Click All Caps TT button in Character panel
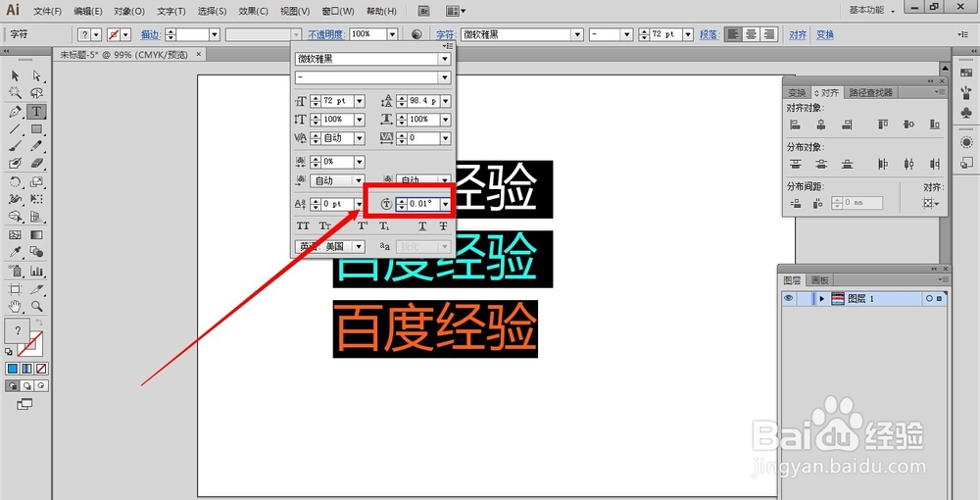980x500 pixels. [303, 225]
